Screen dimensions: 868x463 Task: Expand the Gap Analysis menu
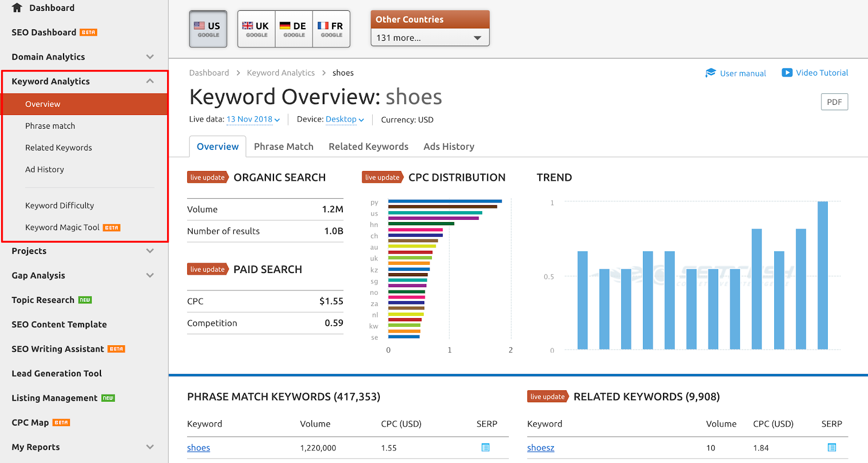150,275
